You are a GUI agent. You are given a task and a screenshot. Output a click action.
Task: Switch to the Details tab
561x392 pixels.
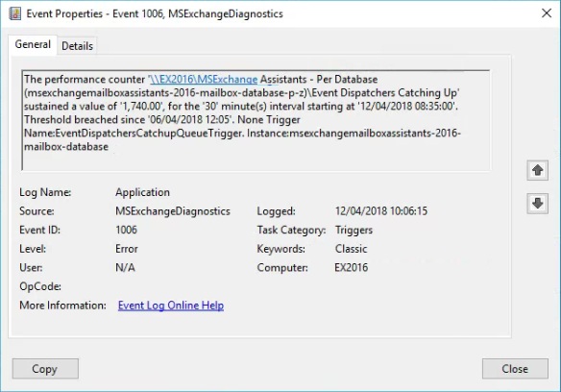pyautogui.click(x=77, y=46)
